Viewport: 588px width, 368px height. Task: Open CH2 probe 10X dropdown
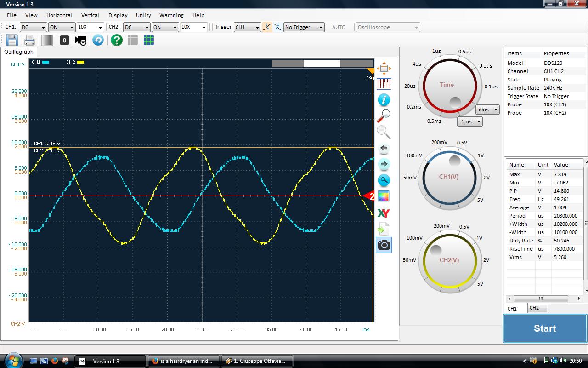193,27
